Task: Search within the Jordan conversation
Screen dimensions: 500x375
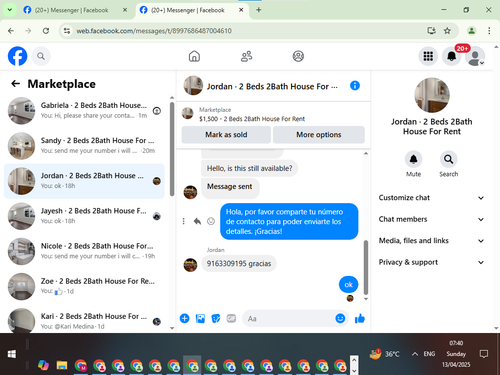Action: coord(448,159)
